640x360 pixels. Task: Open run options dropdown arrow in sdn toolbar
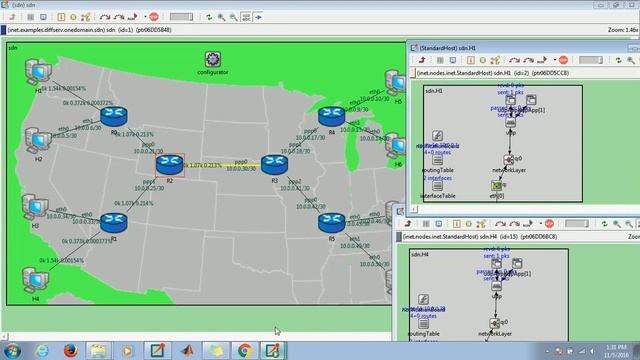145,17
